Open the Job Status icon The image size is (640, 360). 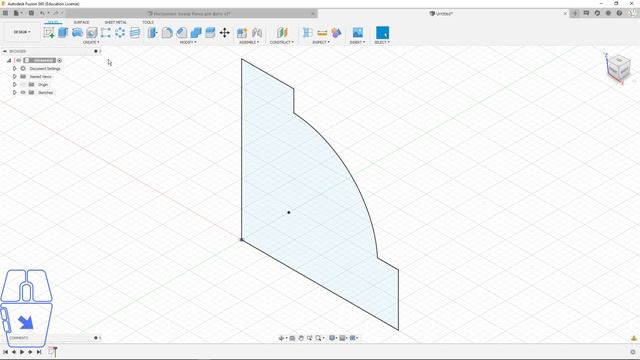coord(597,13)
